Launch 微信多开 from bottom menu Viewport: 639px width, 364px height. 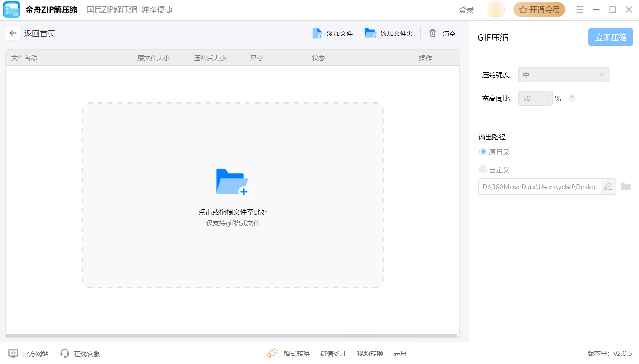[333, 353]
